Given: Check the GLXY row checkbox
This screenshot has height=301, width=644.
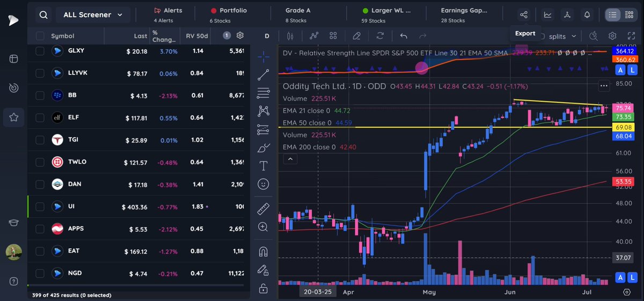Looking at the screenshot, I should [40, 51].
